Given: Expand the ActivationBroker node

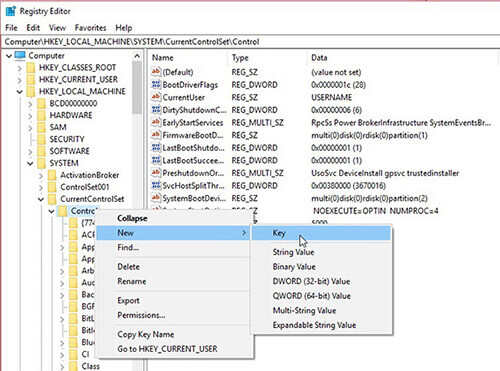Looking at the screenshot, I should tap(41, 176).
